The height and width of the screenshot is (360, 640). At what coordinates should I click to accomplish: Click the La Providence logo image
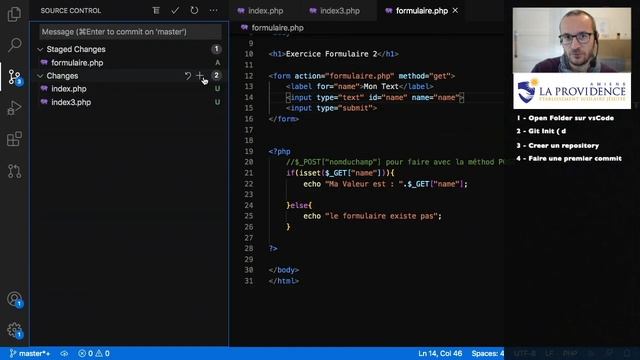pos(572,91)
